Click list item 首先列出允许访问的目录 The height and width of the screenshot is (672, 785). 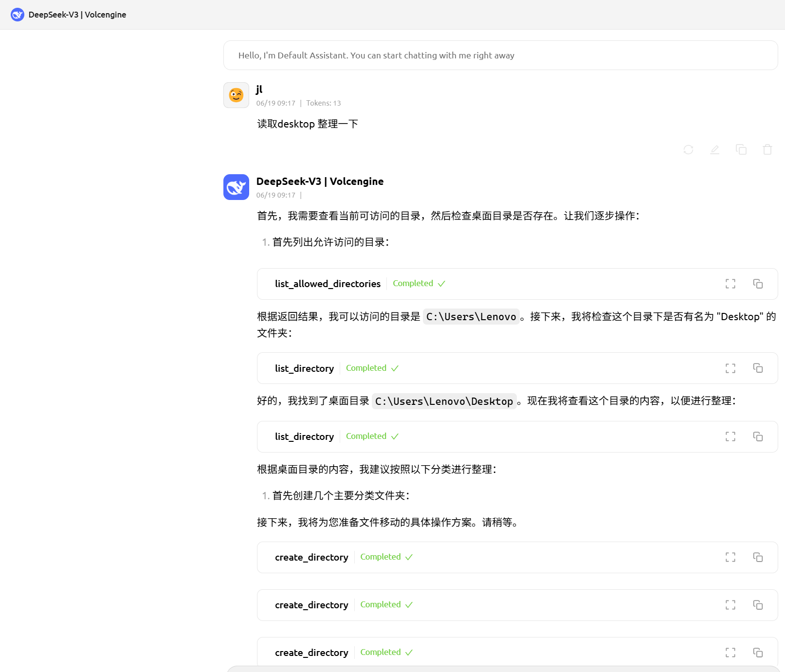(x=330, y=242)
